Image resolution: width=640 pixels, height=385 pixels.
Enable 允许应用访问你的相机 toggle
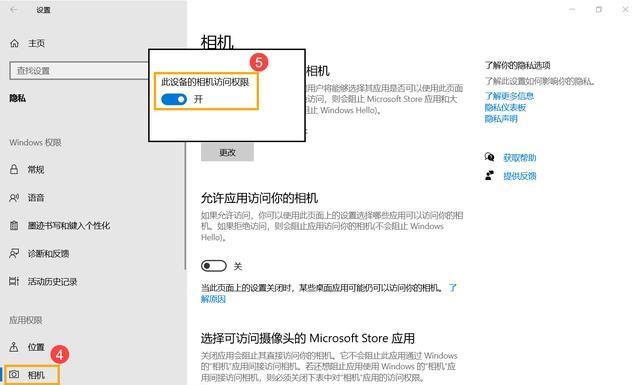point(213,266)
